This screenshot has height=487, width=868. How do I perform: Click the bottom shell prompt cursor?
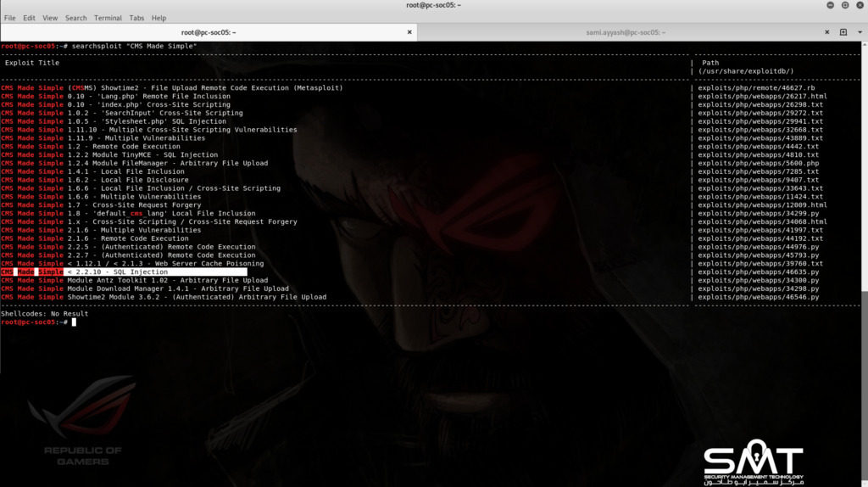click(74, 322)
